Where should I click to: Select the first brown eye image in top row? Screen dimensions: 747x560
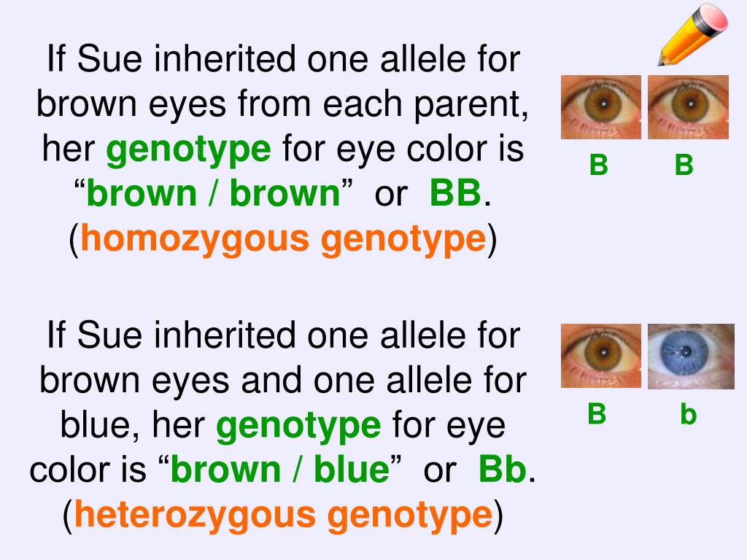point(601,107)
